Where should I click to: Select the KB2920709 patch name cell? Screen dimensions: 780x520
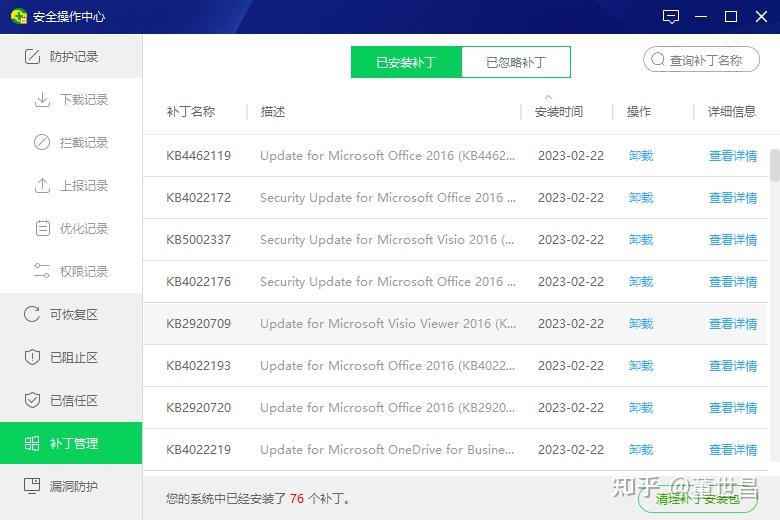[x=198, y=323]
